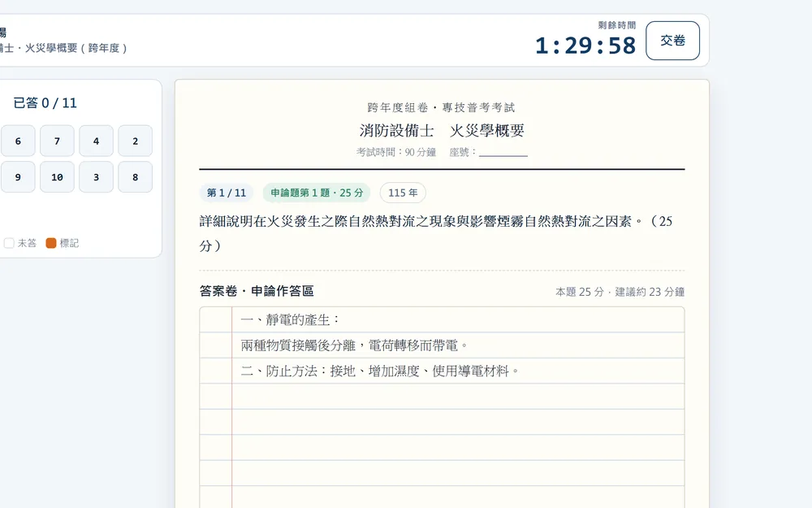The width and height of the screenshot is (812, 508).
Task: Click the 交卷 submit button
Action: [672, 41]
